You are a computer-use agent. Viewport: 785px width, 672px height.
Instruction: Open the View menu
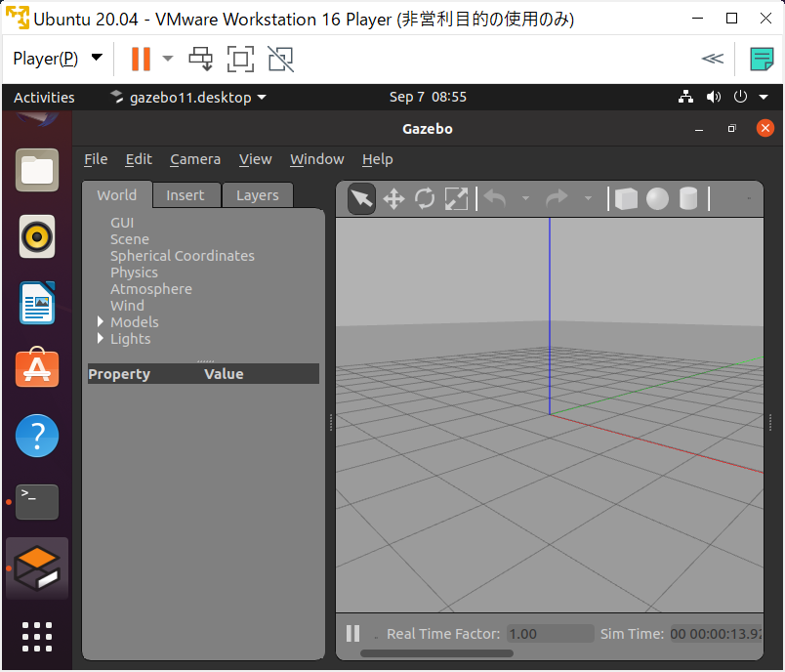[256, 159]
